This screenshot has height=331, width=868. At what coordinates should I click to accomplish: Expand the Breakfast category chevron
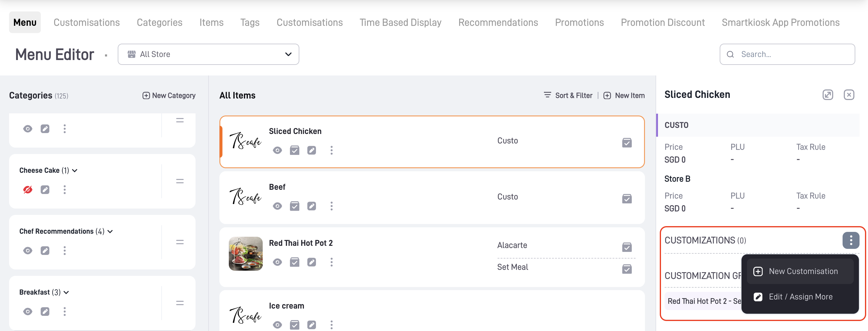click(x=66, y=292)
